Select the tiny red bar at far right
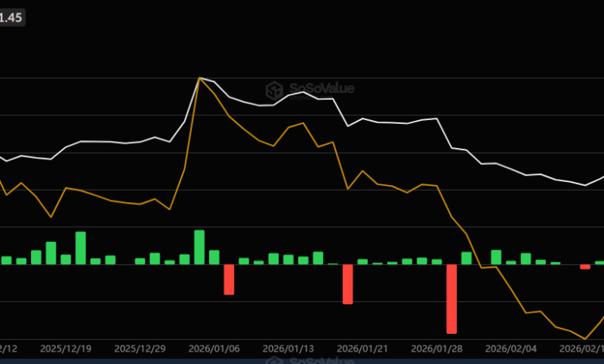This screenshot has width=604, height=364. click(585, 266)
